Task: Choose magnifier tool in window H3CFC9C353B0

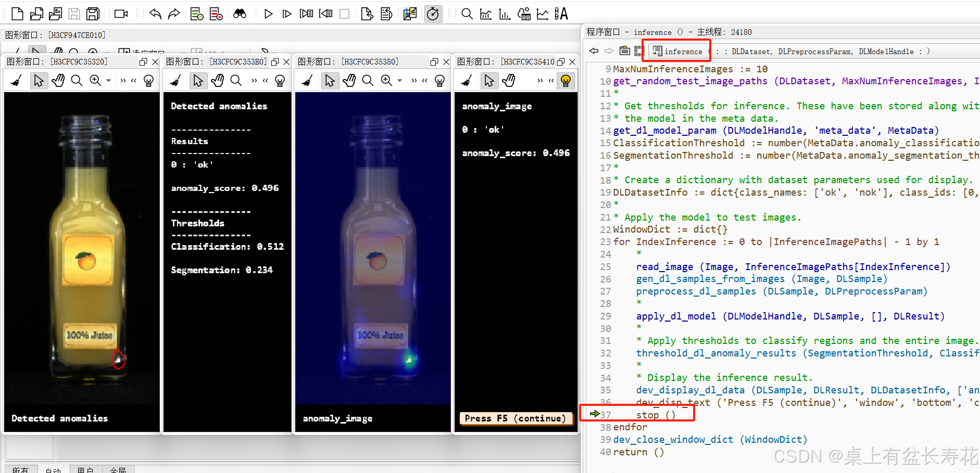Action: [x=236, y=81]
